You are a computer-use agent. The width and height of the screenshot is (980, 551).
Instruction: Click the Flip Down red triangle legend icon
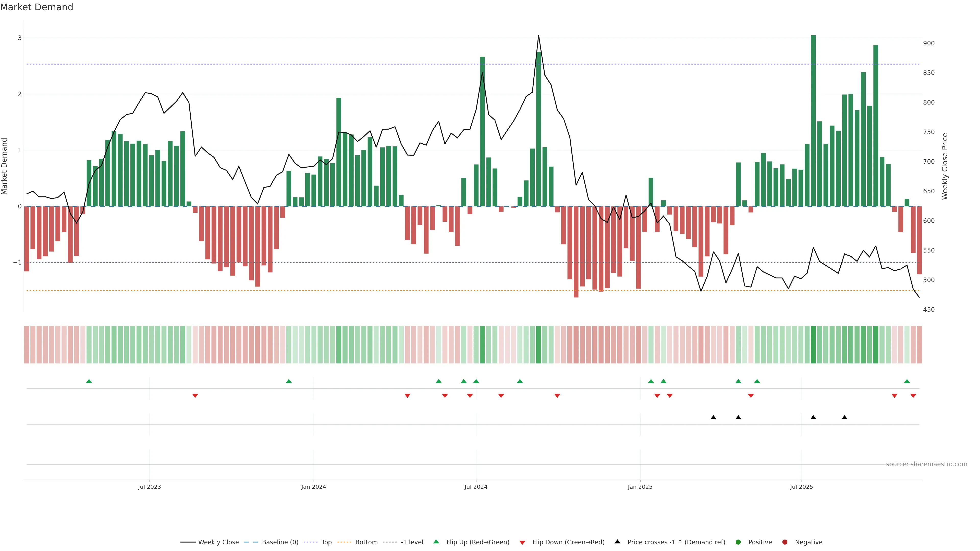522,543
